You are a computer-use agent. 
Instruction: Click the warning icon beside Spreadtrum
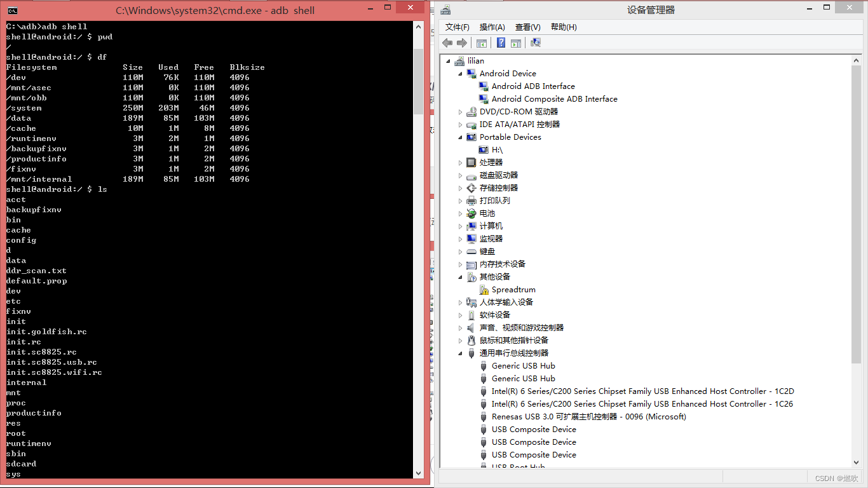pos(484,290)
